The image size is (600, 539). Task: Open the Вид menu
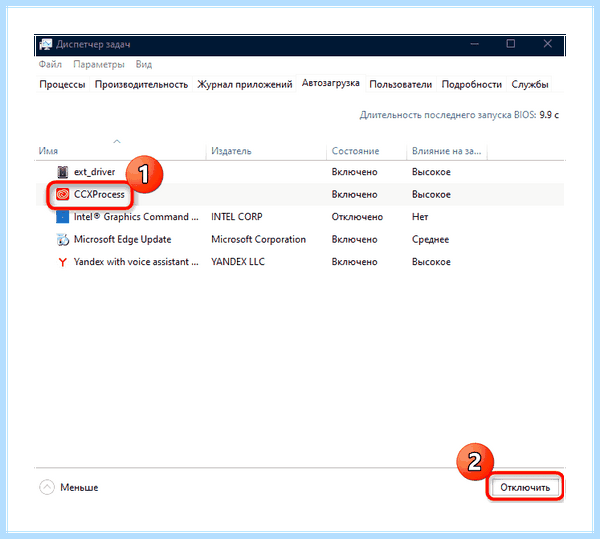pyautogui.click(x=144, y=64)
